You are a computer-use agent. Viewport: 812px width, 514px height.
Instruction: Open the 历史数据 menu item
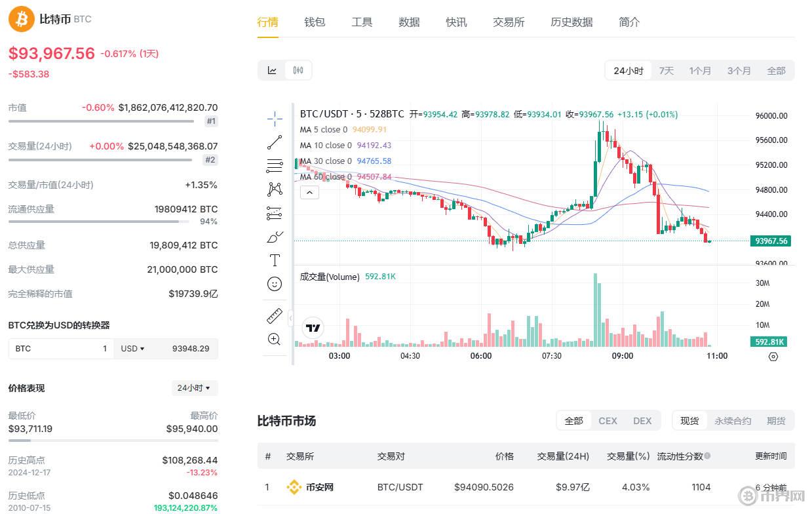tap(571, 22)
